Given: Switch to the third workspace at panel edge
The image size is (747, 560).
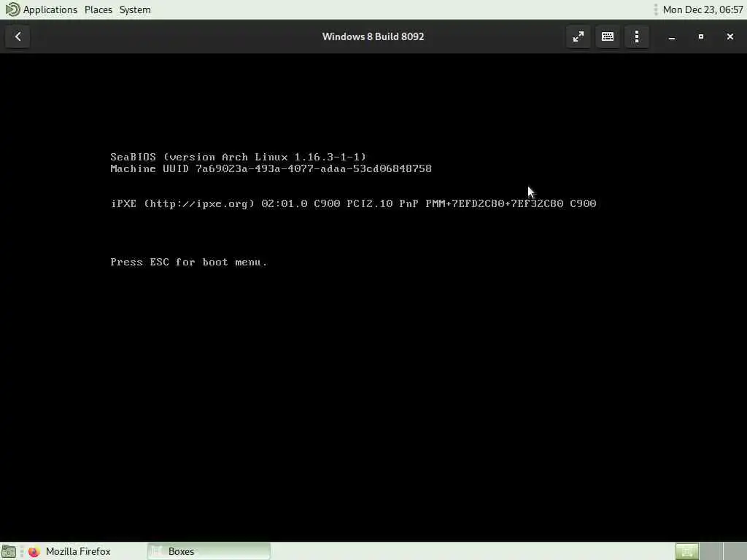Looking at the screenshot, I should pos(735,551).
